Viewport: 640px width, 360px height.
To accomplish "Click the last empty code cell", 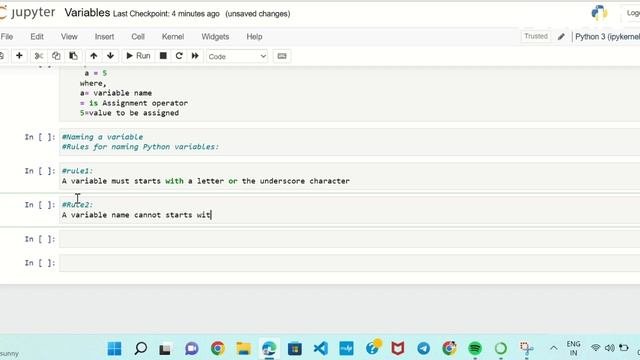I will pyautogui.click(x=349, y=263).
